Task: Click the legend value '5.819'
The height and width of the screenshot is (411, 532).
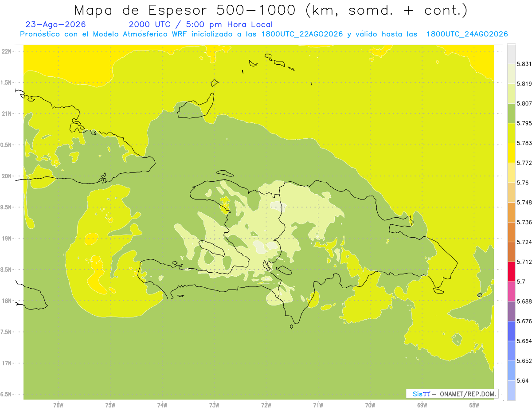Action: pos(524,84)
